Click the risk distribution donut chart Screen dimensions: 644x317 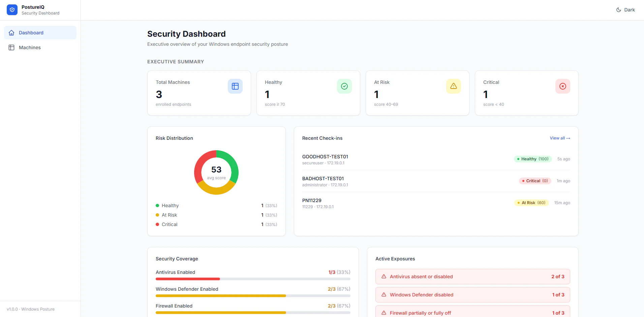pos(216,172)
